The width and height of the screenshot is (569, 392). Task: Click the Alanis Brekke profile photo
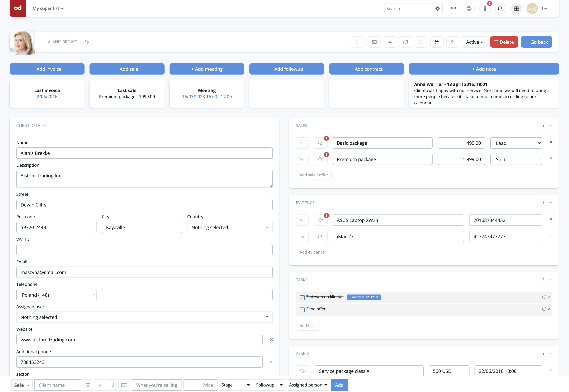tap(22, 42)
